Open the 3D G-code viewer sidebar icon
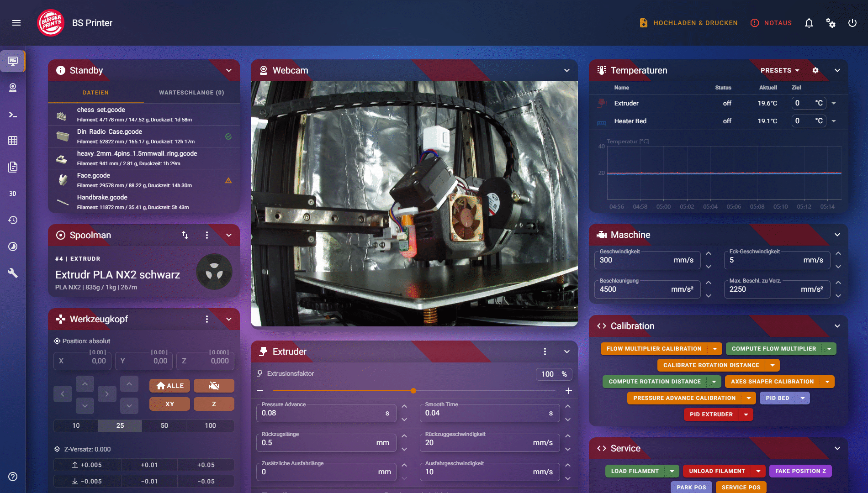Image resolution: width=868 pixels, height=493 pixels. point(12,193)
